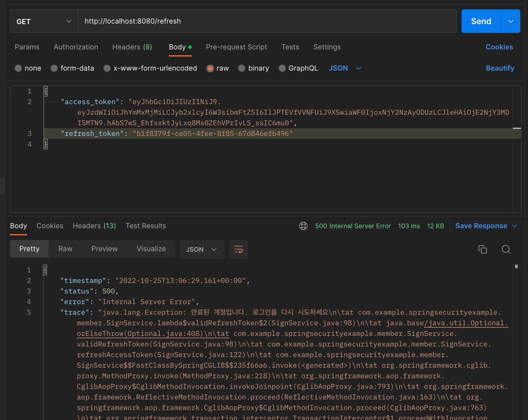
Task: Click the network globe icon
Action: (303, 226)
